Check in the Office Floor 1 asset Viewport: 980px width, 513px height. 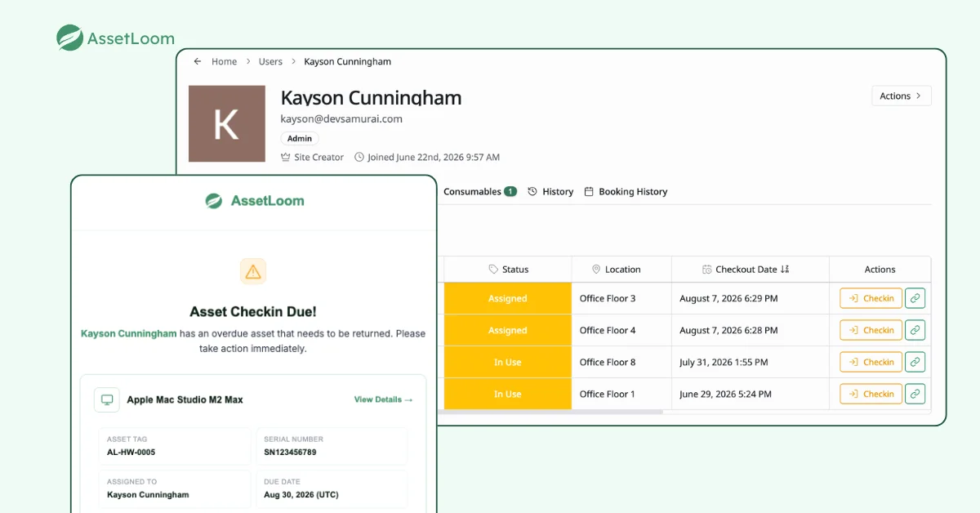(871, 394)
